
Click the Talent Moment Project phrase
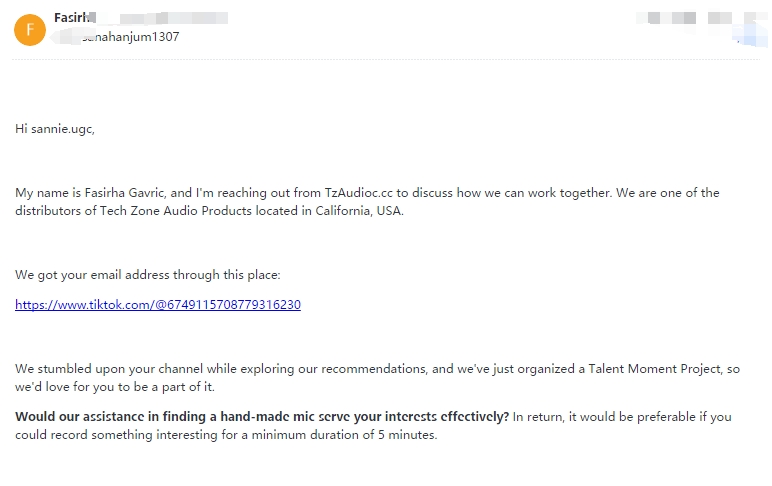[x=654, y=369]
